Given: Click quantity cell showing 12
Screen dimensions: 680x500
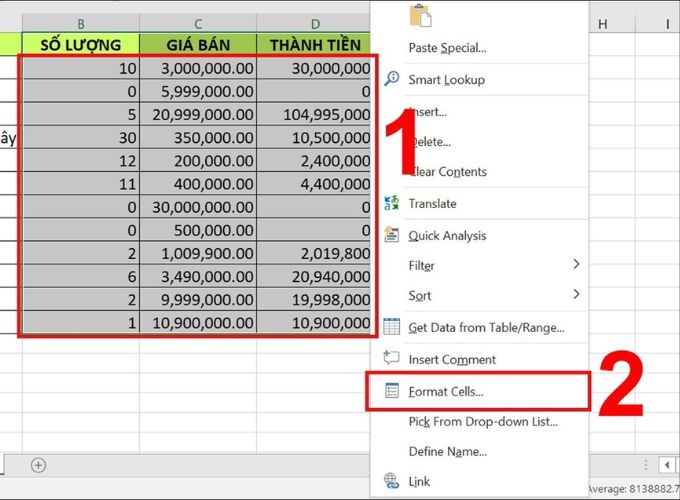Looking at the screenshot, I should tap(81, 160).
